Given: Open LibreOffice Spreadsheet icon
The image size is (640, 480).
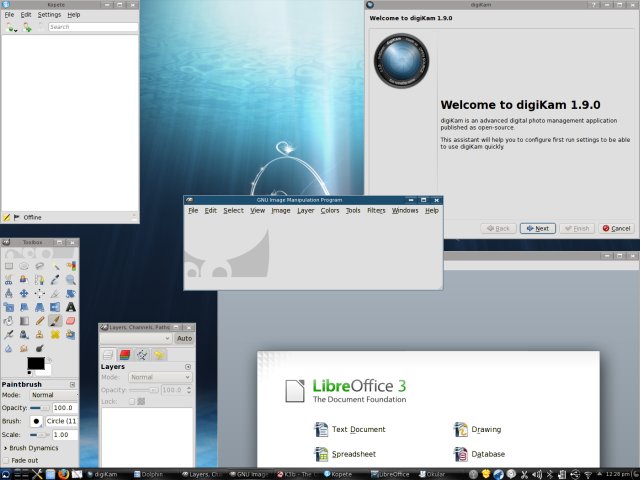Looking at the screenshot, I should (x=321, y=454).
